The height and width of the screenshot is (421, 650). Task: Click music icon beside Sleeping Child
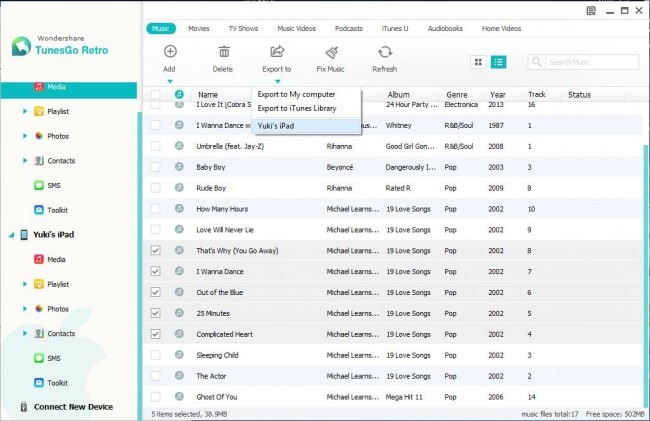click(179, 355)
